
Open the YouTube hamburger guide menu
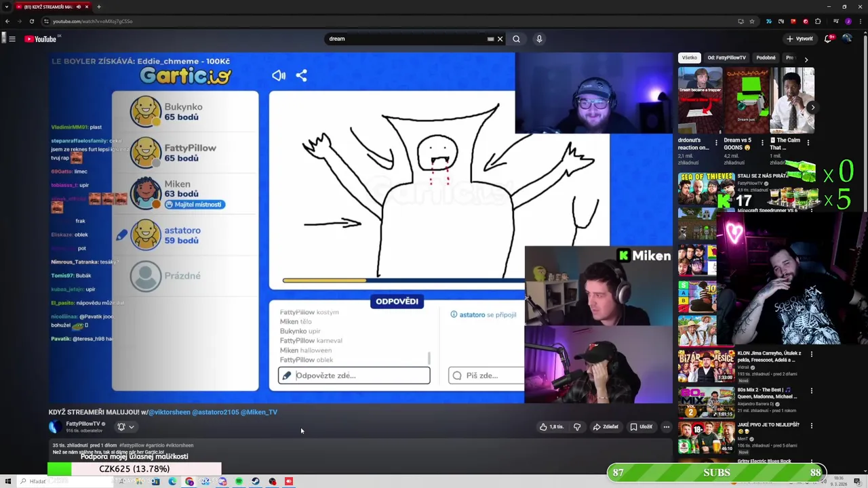point(12,39)
